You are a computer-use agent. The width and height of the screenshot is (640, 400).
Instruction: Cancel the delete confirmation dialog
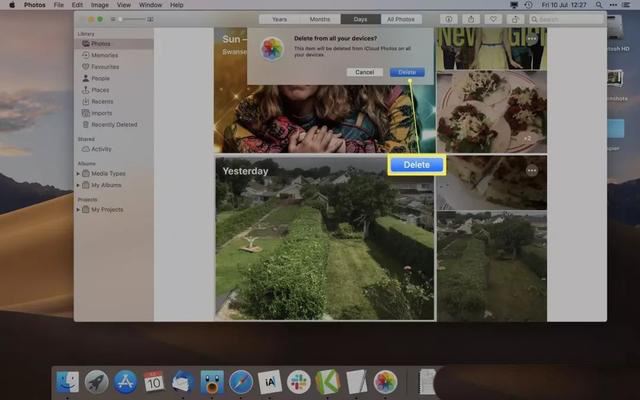click(x=364, y=72)
